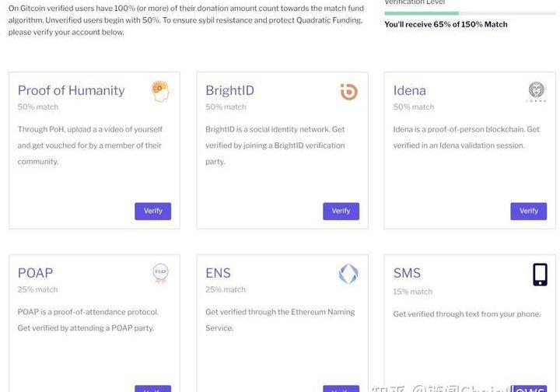
Task: Click the POAP card heading
Action: click(x=35, y=273)
